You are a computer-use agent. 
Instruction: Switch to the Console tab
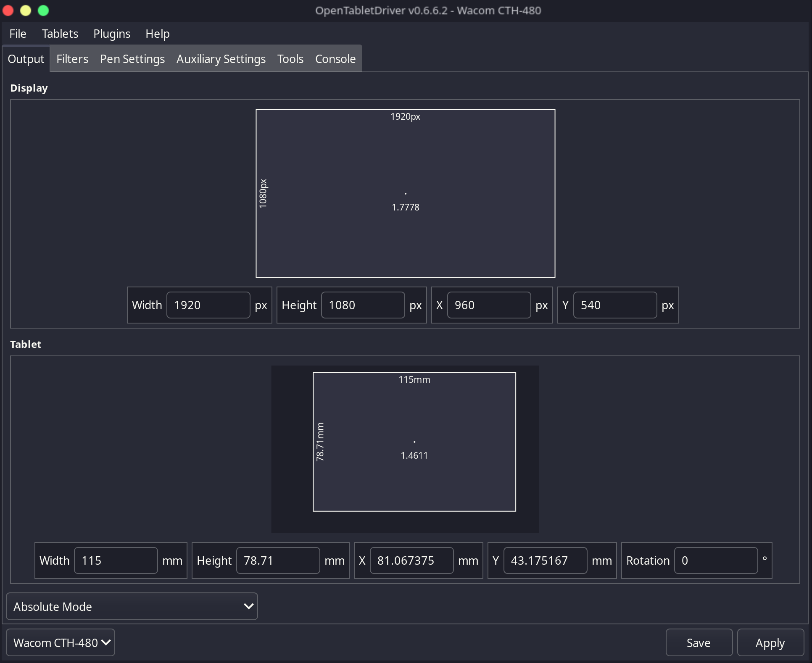coord(335,59)
